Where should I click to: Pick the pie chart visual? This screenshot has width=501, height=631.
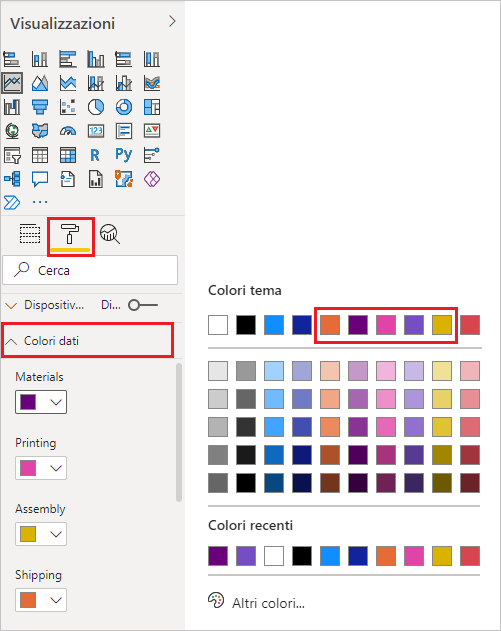pyautogui.click(x=96, y=107)
